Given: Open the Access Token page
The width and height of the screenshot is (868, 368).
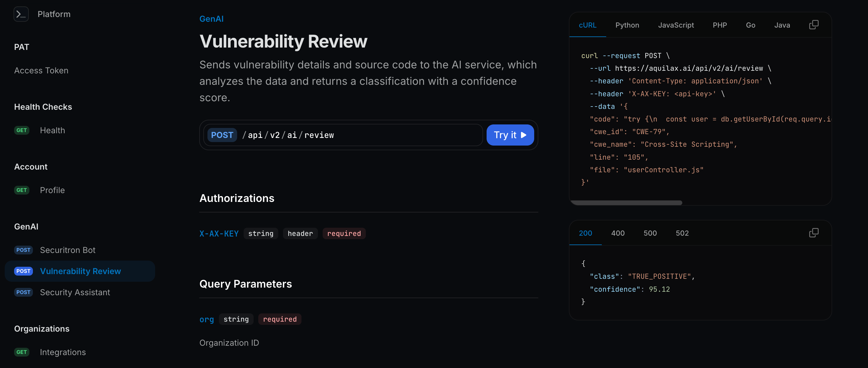Looking at the screenshot, I should coord(41,70).
